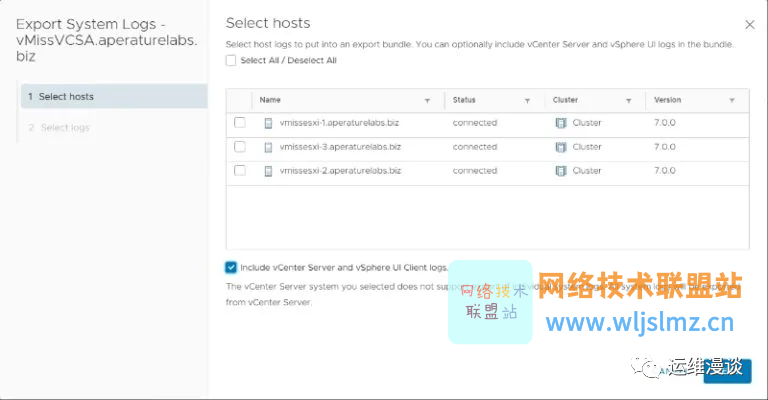The image size is (768, 400).
Task: Sort by the Version column header
Action: [x=667, y=100]
